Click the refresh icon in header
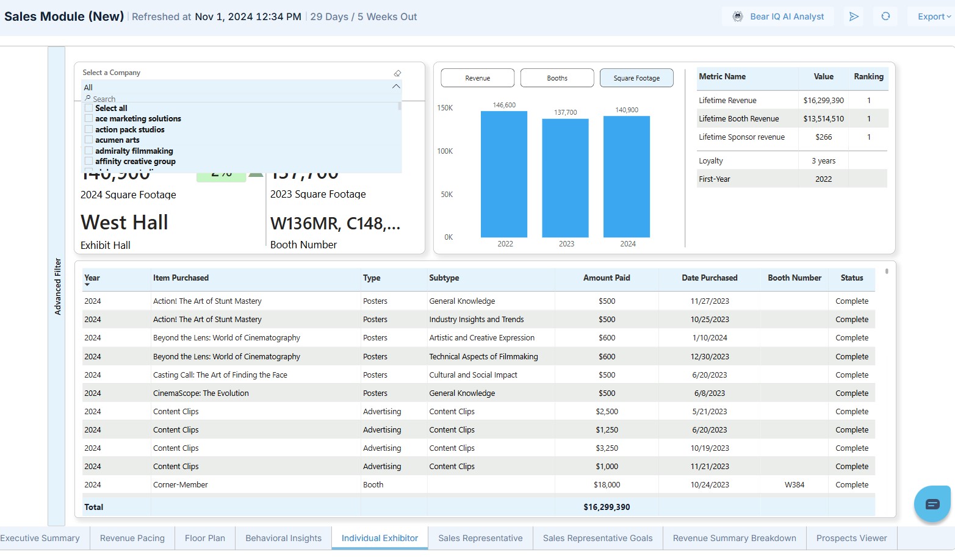The image size is (955, 560). pos(885,16)
